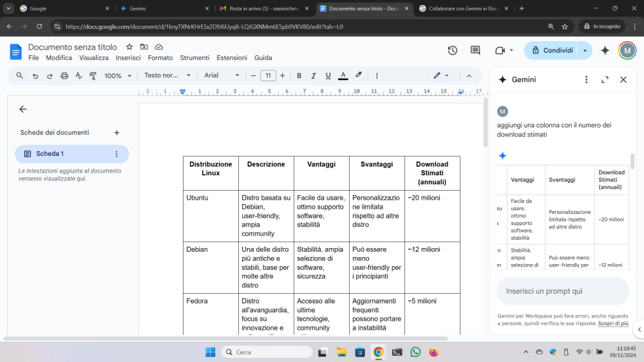This screenshot has height=362, width=644.
Task: Open the Inserisci menu
Action: [128, 58]
